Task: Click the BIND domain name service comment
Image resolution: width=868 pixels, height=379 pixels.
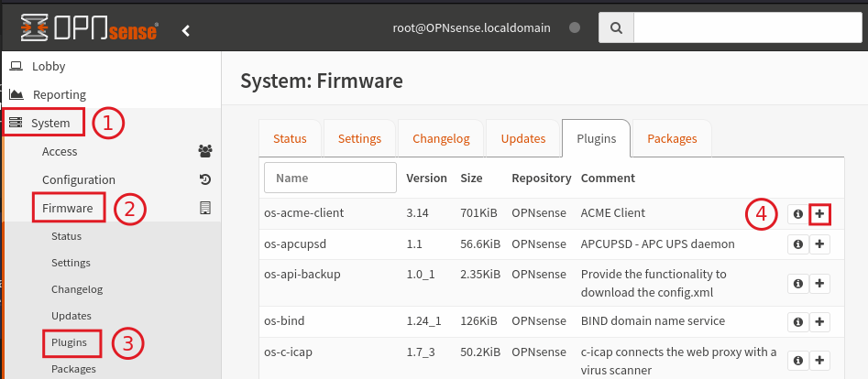Action: (653, 321)
